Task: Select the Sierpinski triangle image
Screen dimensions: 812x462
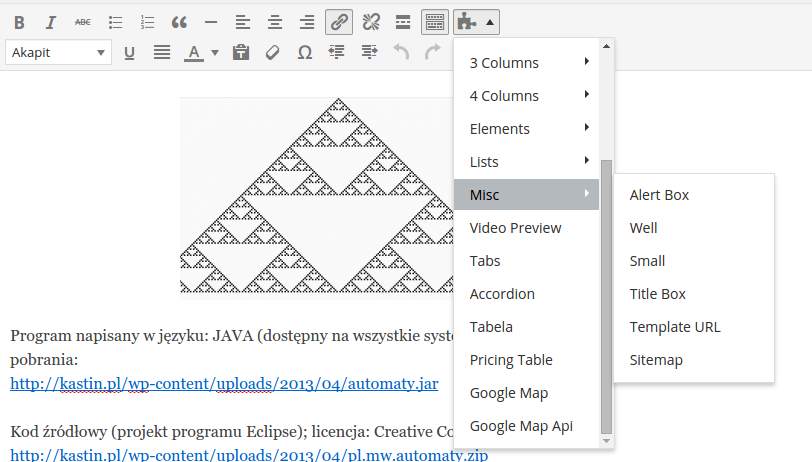Action: click(x=317, y=198)
